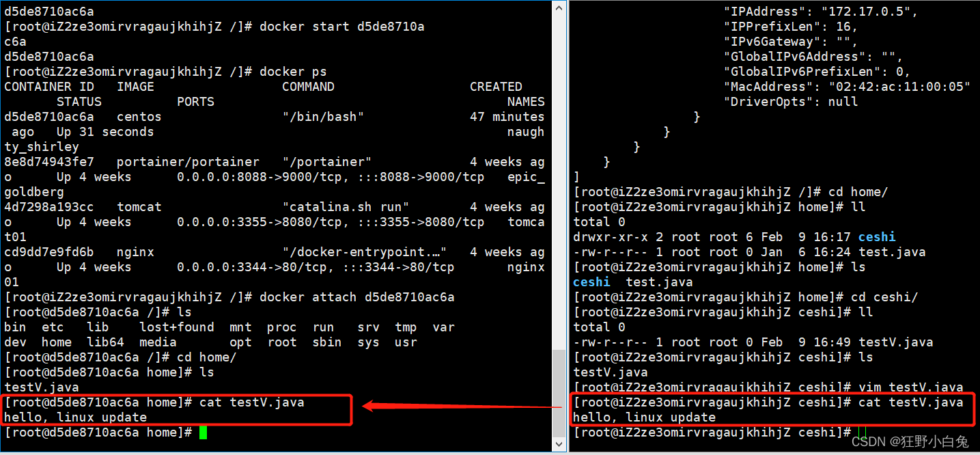The width and height of the screenshot is (980, 455).
Task: Click container ID '4d7298a193cc'
Action: point(49,207)
